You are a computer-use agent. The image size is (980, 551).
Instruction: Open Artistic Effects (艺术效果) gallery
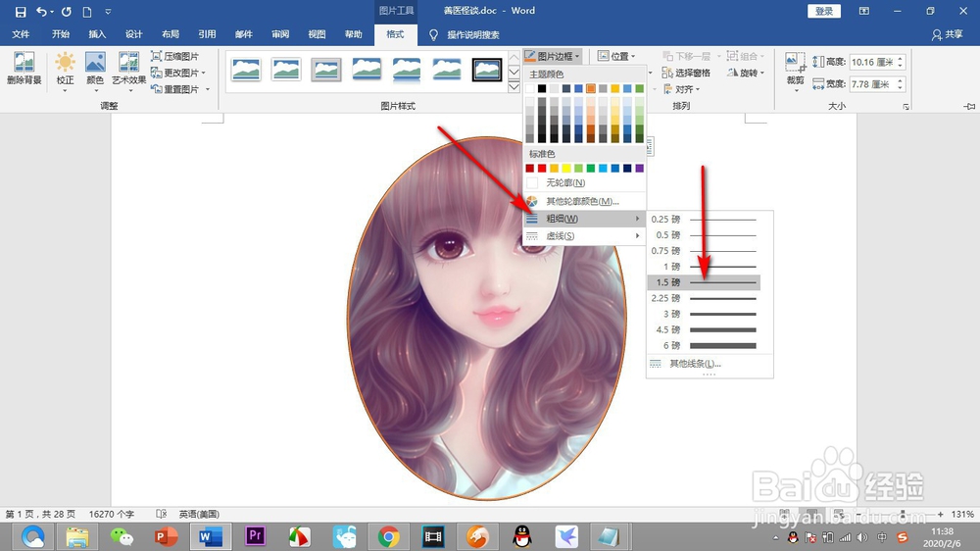coord(128,70)
